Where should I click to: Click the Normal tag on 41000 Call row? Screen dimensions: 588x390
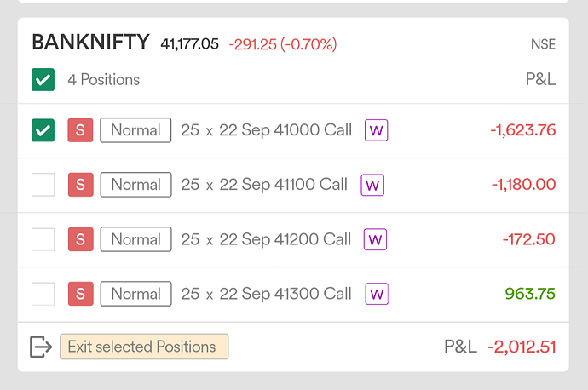tap(135, 130)
